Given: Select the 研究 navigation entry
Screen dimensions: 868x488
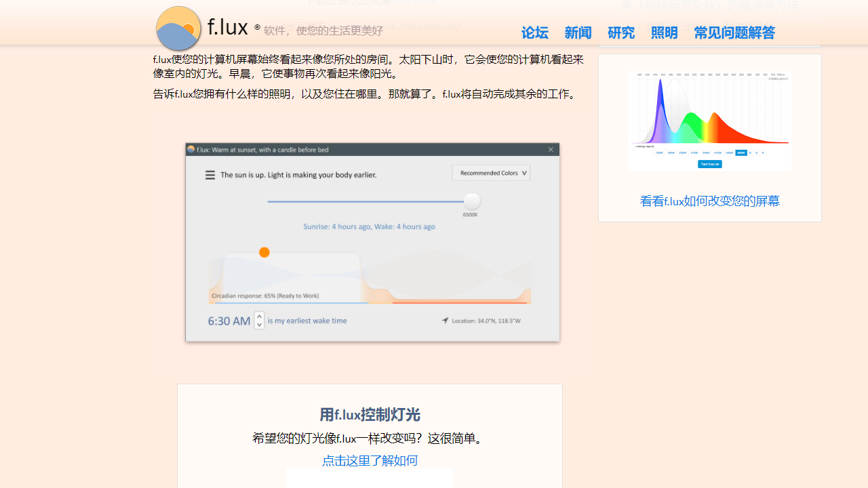Looking at the screenshot, I should pos(621,33).
